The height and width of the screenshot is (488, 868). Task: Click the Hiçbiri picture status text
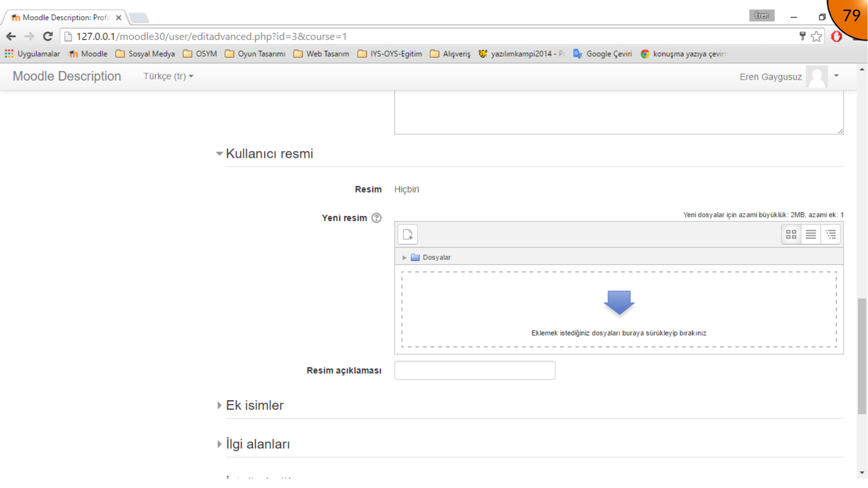point(407,189)
